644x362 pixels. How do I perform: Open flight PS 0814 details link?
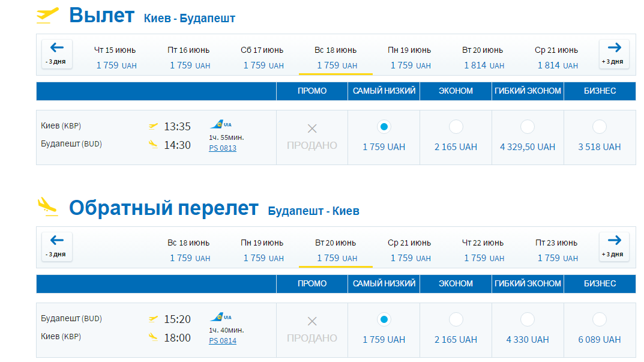pos(223,340)
